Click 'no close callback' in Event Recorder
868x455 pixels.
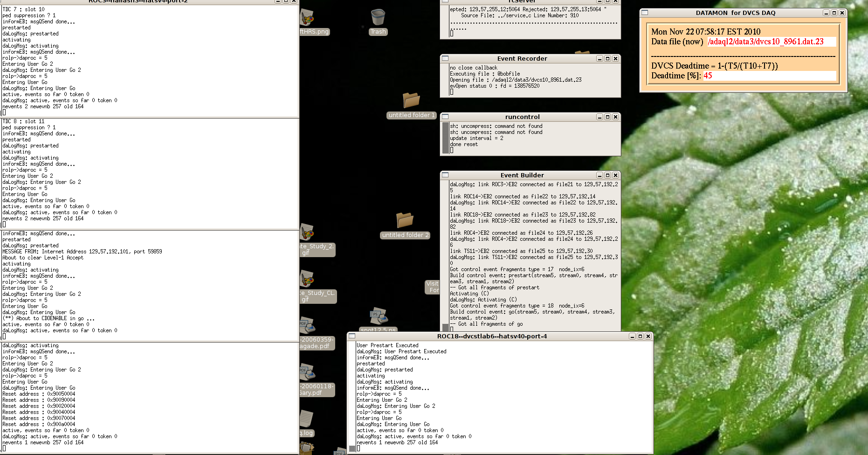click(474, 68)
